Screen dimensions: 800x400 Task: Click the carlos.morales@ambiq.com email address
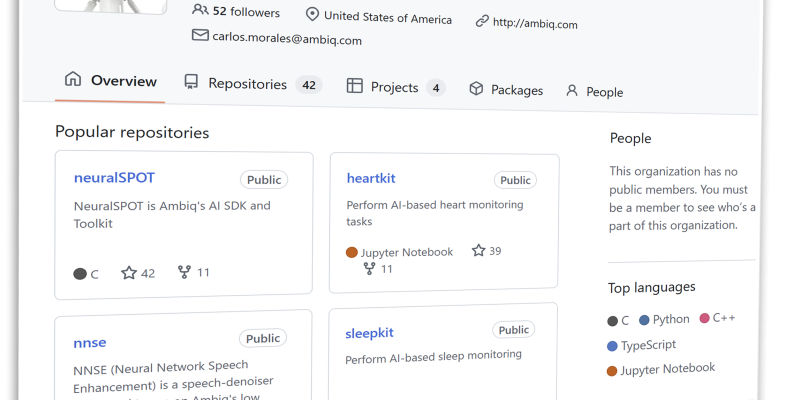tap(287, 40)
